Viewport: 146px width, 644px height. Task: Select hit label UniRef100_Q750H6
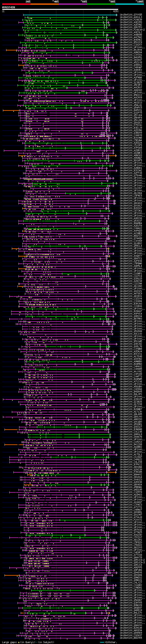coord(131,175)
